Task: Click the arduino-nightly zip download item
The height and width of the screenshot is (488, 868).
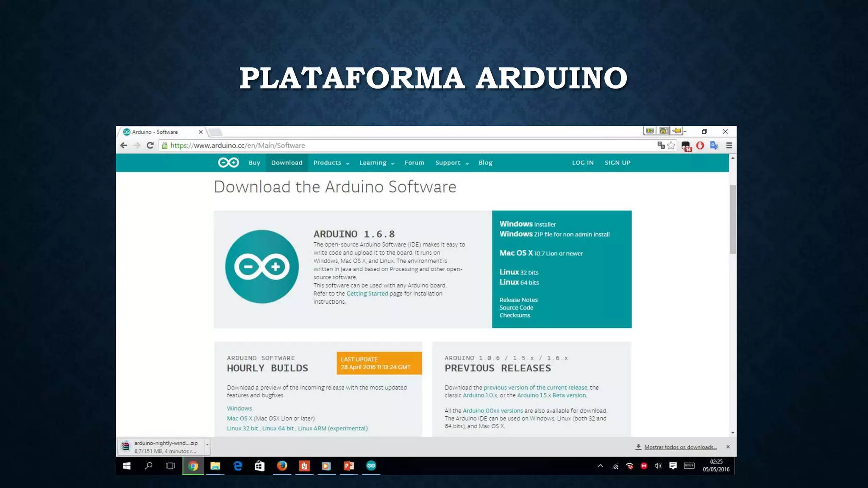Action: 161,446
